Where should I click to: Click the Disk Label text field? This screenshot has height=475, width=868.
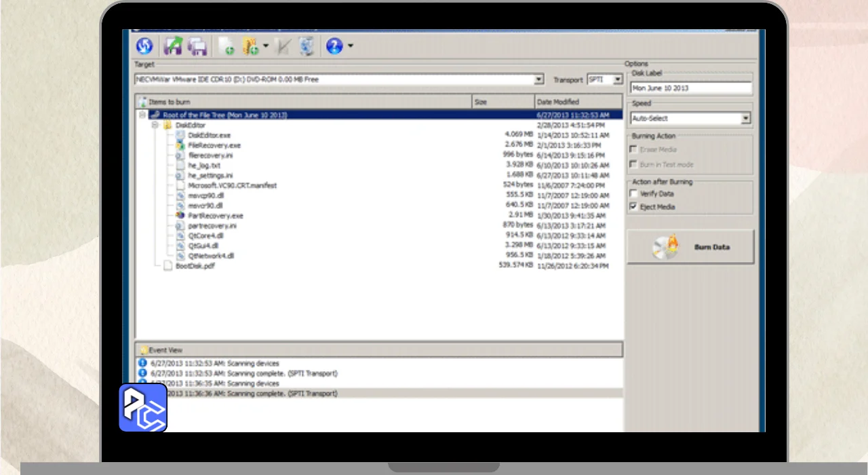[x=690, y=88]
